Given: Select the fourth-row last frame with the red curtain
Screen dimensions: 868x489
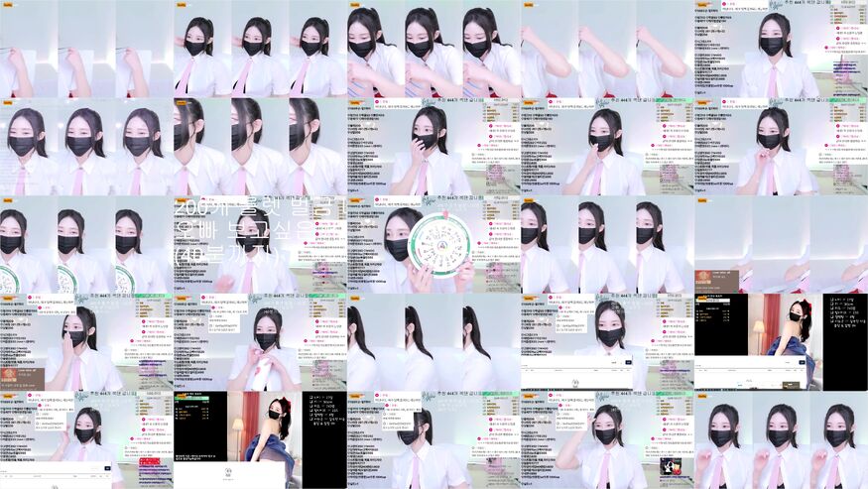Looking at the screenshot, I should [x=781, y=342].
